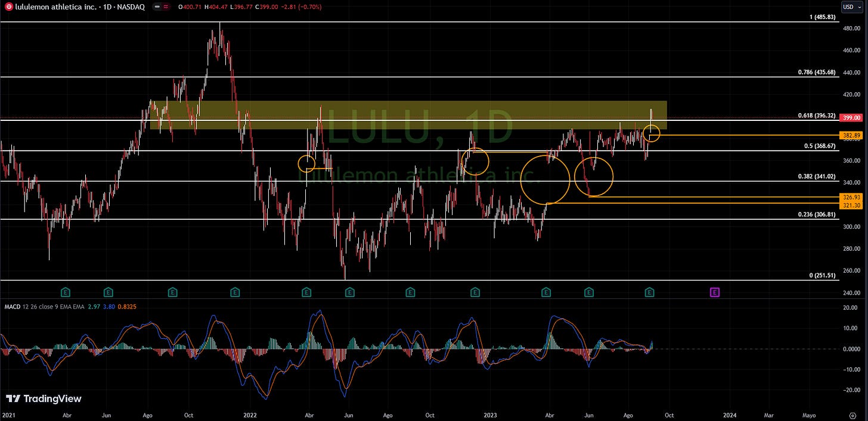This screenshot has height=421, width=868.
Task: Toggle the red approximately-equal indicator beside NASDAQ
Action: (x=165, y=7)
